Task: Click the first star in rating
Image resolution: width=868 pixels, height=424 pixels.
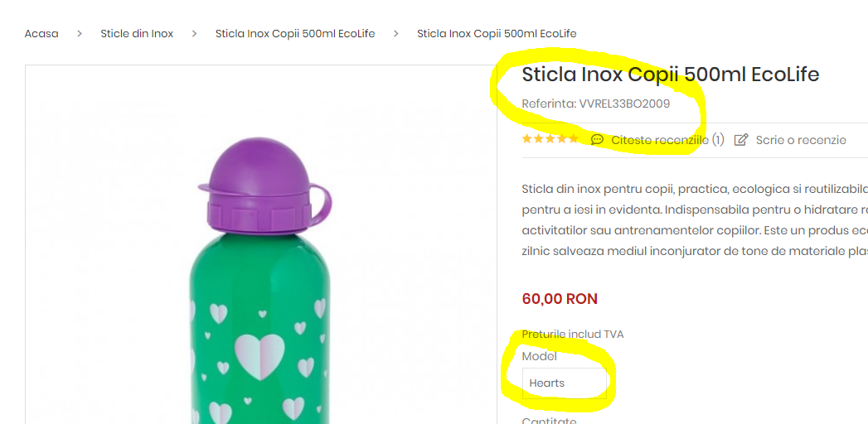Action: [x=526, y=139]
